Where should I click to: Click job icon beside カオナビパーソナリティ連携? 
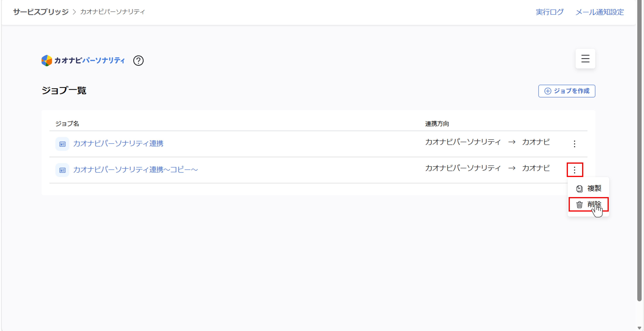click(x=62, y=144)
